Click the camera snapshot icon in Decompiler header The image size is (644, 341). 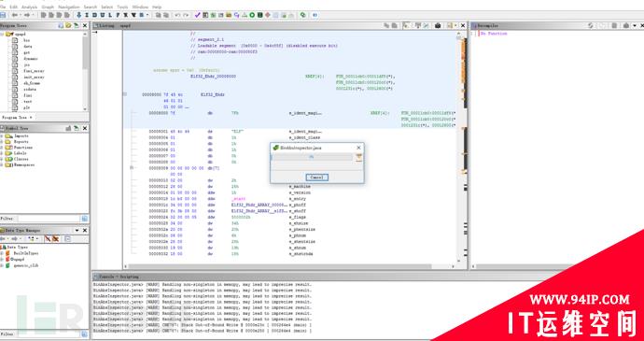pyautogui.click(x=626, y=25)
